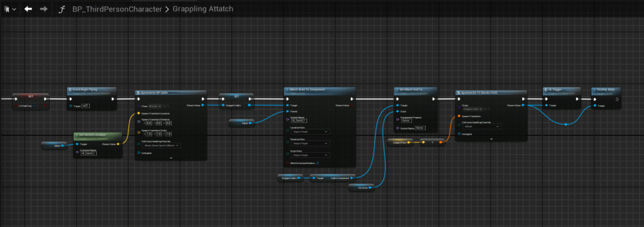
Task: Click the Return Value pin on SpawnActor FS Master Field
Action: [523, 106]
